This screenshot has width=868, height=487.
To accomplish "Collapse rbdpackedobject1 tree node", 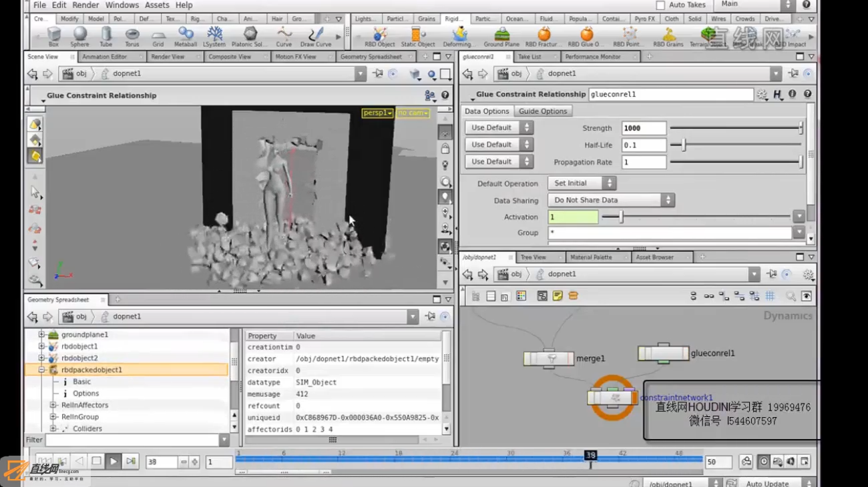I will [x=41, y=370].
